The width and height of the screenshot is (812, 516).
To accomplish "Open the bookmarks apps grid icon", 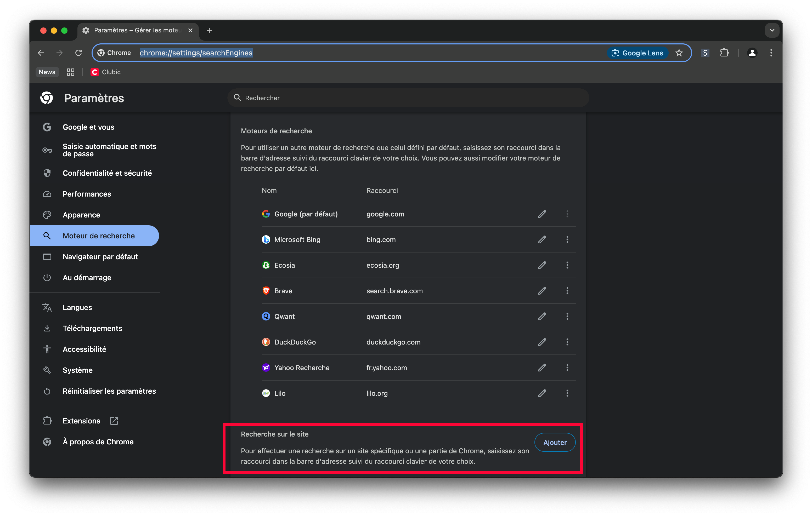I will point(70,72).
